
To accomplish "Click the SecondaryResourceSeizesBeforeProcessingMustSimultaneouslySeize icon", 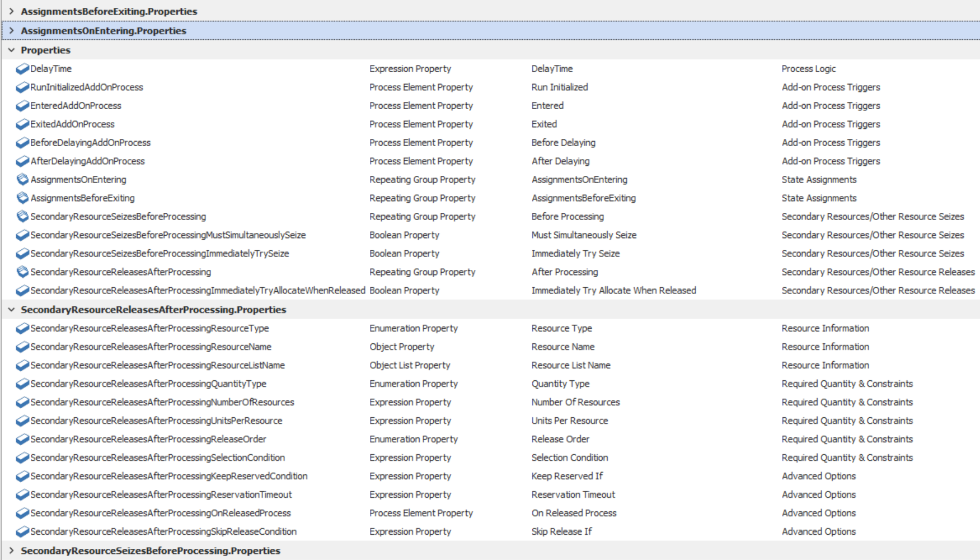I will point(22,235).
